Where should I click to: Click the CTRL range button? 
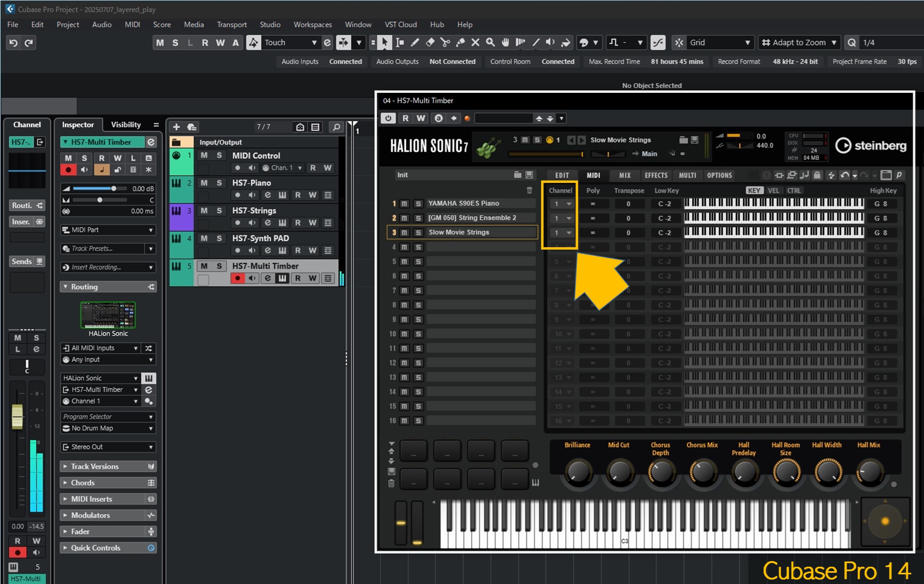(x=794, y=191)
